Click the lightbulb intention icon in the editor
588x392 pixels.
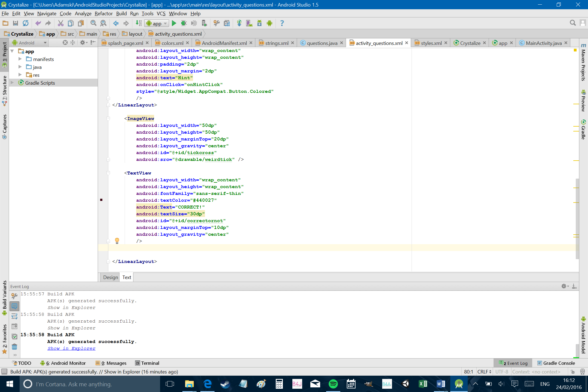(117, 241)
